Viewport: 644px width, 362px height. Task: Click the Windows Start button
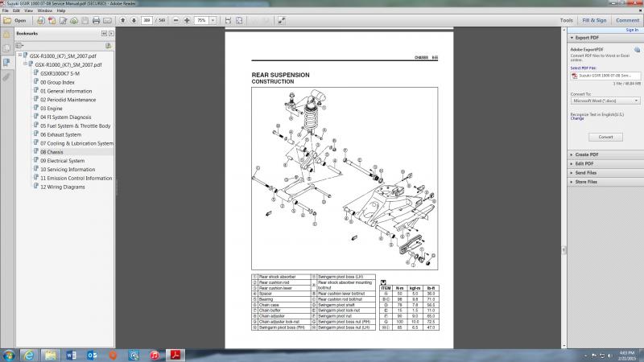tap(9, 356)
